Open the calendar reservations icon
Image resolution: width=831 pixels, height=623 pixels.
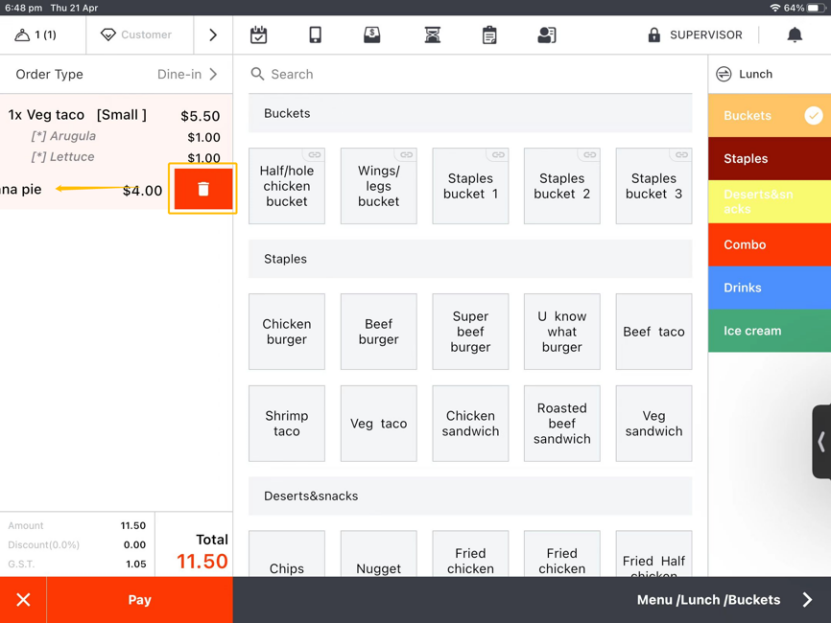pos(258,35)
